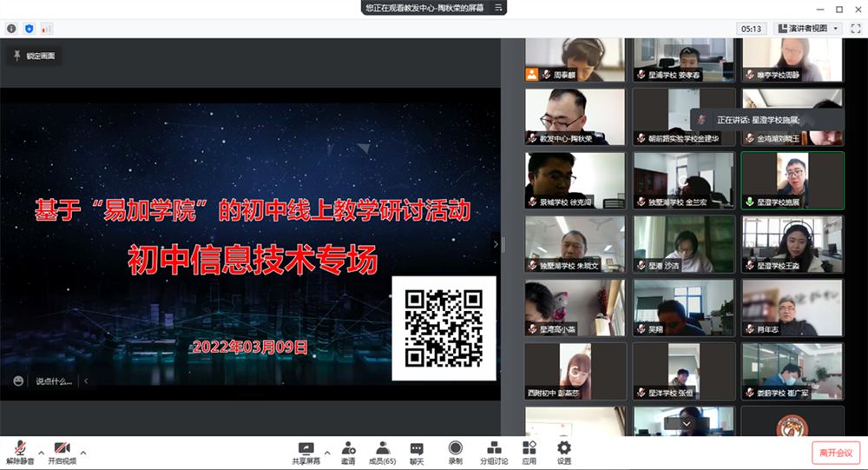The height and width of the screenshot is (470, 868).
Task: Click muted mic icon on 娄葑学校 崔广军 tile
Action: [750, 393]
